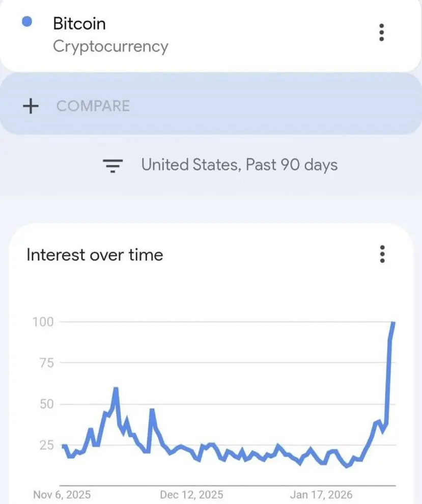Click the blue Bitcoin series dot
This screenshot has height=504, width=422.
(27, 21)
